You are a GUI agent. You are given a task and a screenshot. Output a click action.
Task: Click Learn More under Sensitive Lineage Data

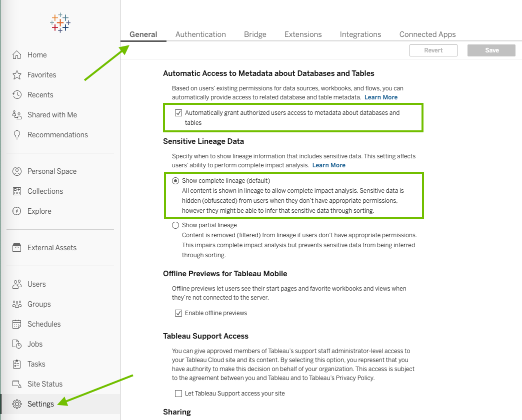pyautogui.click(x=328, y=165)
